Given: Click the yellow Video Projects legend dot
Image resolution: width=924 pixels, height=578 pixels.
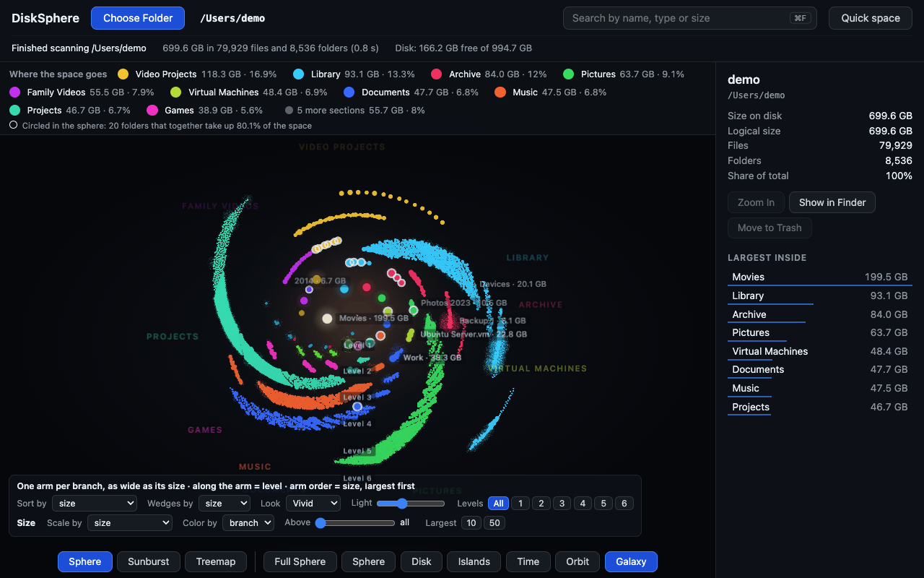Looking at the screenshot, I should pyautogui.click(x=123, y=74).
